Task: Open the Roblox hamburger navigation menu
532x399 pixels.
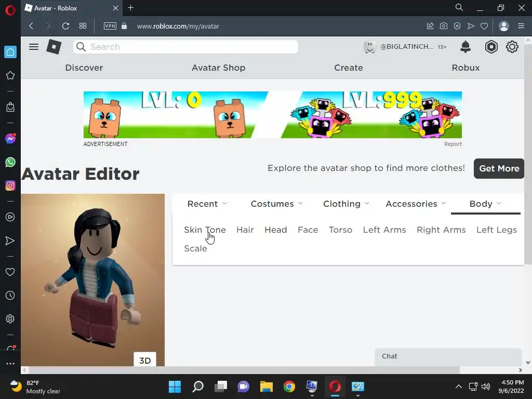Action: pyautogui.click(x=34, y=47)
